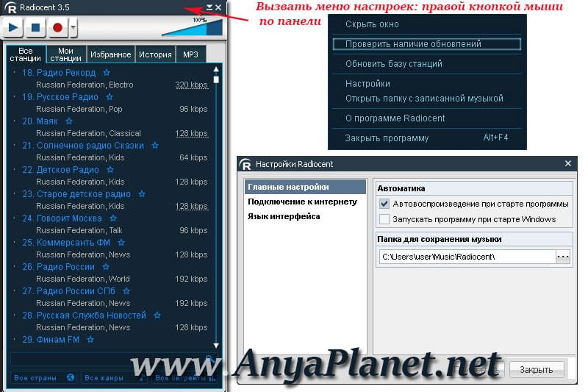The height and width of the screenshot is (392, 588).
Task: Click the station list scroll-down arrow
Action: click(x=216, y=345)
